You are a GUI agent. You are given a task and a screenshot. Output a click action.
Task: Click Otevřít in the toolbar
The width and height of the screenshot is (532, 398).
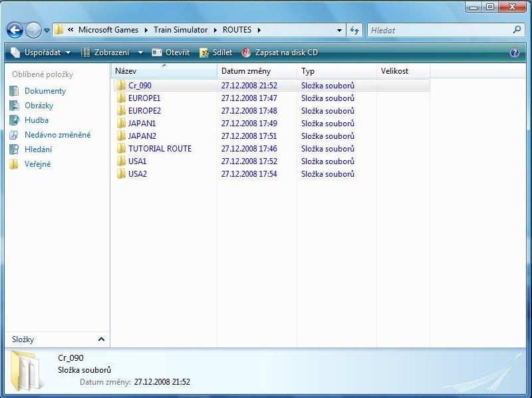[x=171, y=52]
